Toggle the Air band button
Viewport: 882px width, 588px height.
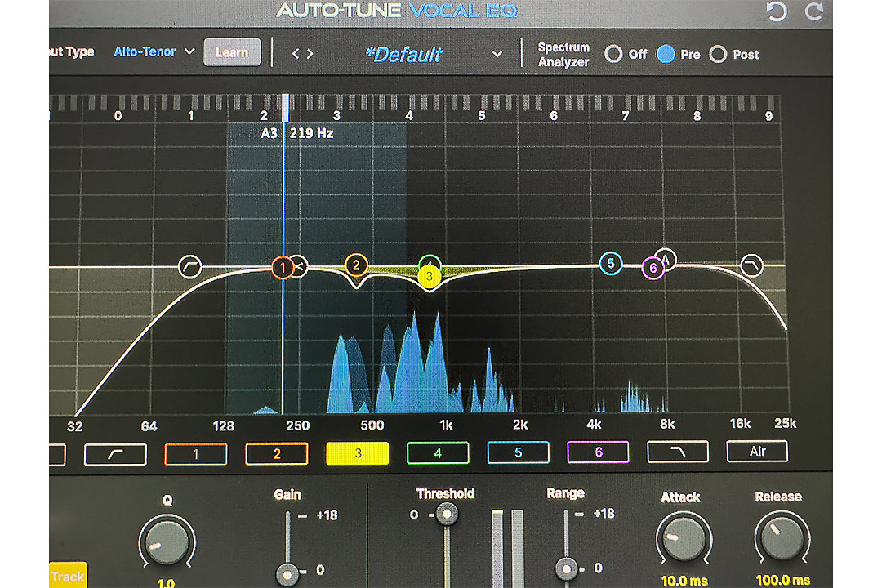pyautogui.click(x=757, y=451)
